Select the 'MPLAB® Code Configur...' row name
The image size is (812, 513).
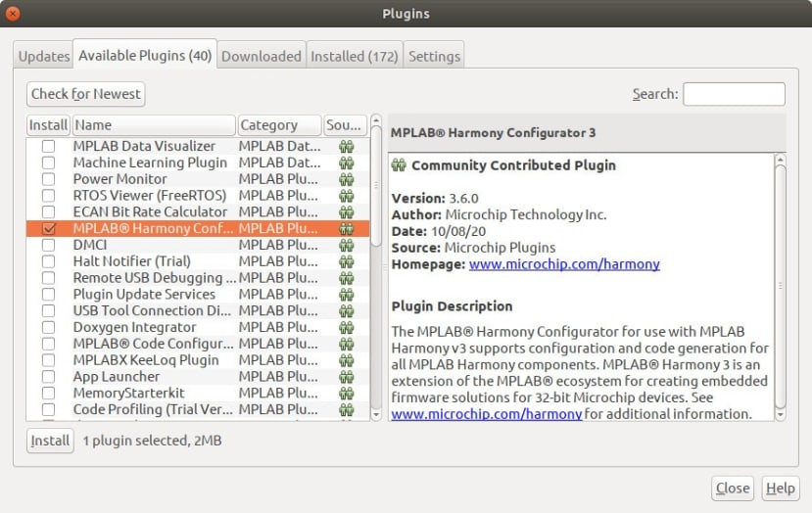point(153,344)
